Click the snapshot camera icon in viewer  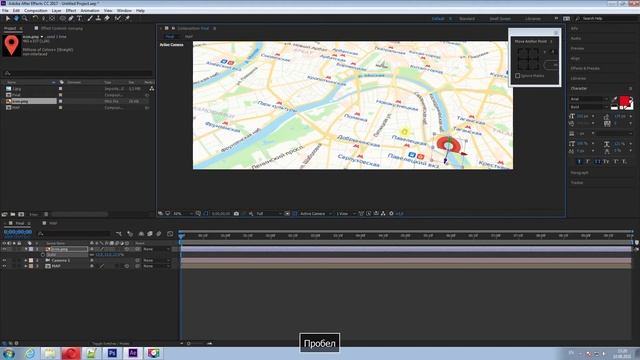(x=236, y=213)
